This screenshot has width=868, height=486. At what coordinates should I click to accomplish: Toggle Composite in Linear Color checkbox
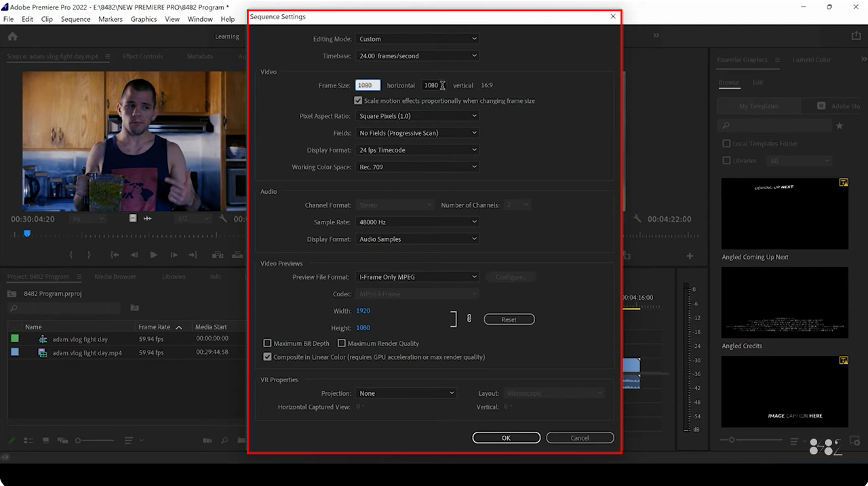[x=267, y=357]
